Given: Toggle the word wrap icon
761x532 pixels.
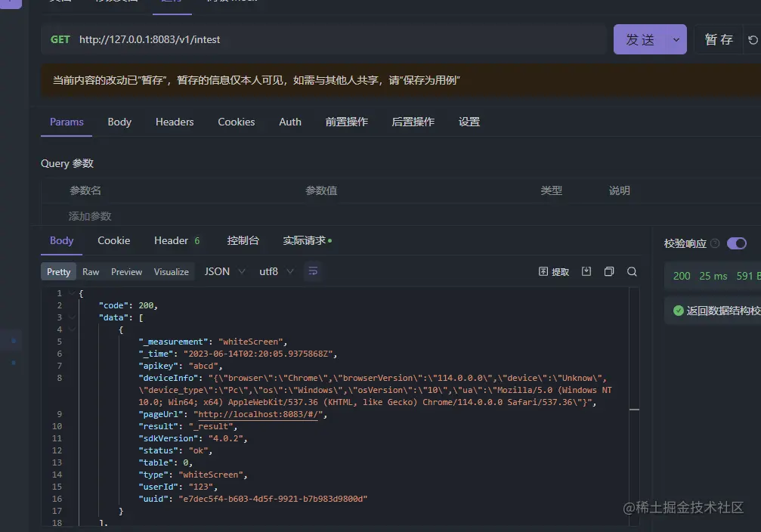Looking at the screenshot, I should click(x=313, y=271).
